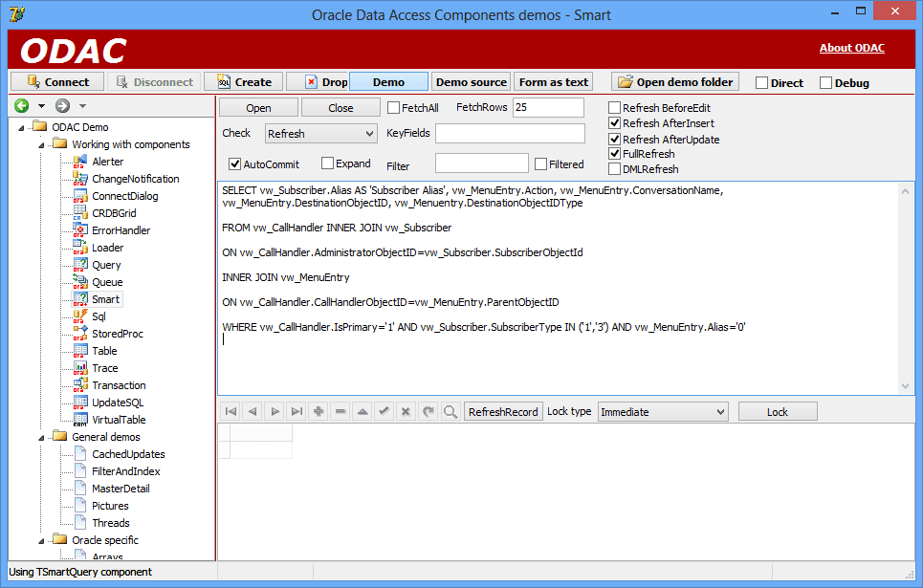Viewport: 923px width, 588px height.
Task: Jump to last record in navigator
Action: pos(297,411)
